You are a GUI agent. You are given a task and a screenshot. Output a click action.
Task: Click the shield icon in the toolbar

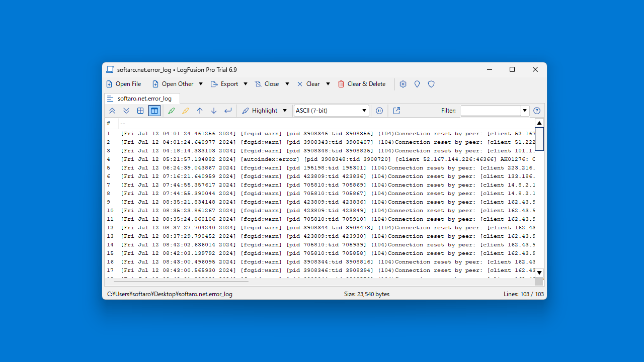pyautogui.click(x=431, y=84)
